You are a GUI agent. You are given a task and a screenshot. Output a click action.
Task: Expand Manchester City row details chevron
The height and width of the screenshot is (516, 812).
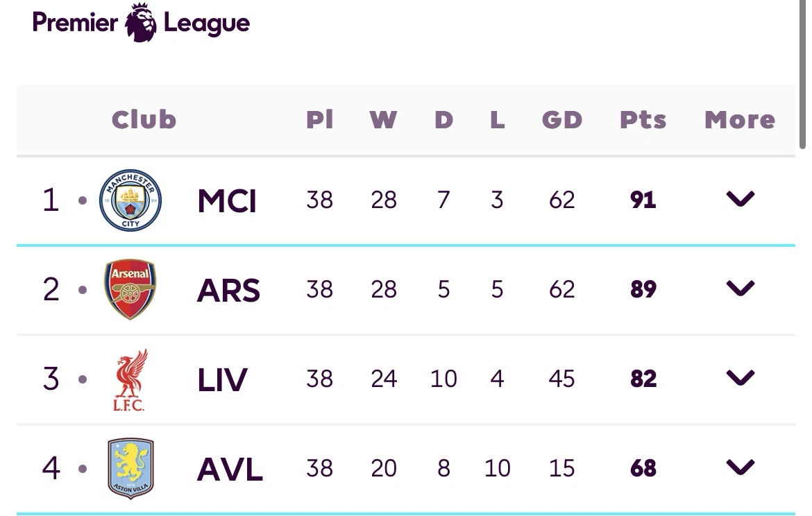pos(741,199)
